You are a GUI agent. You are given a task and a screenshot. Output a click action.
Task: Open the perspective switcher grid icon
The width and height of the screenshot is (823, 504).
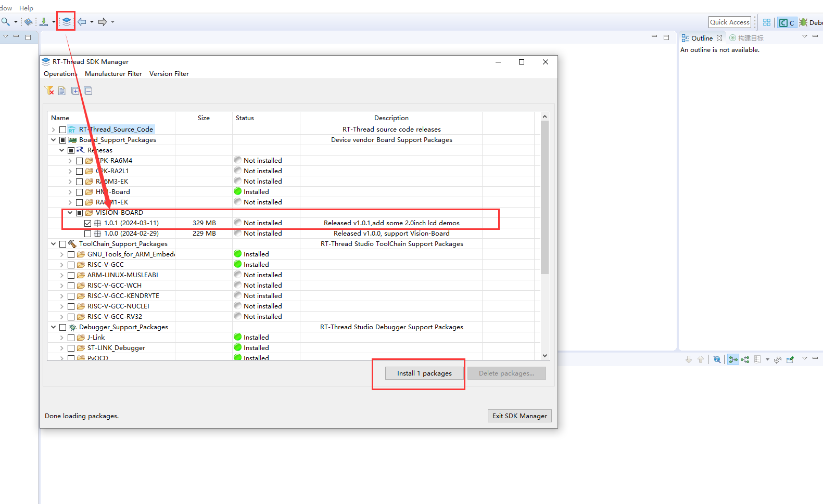click(x=767, y=22)
